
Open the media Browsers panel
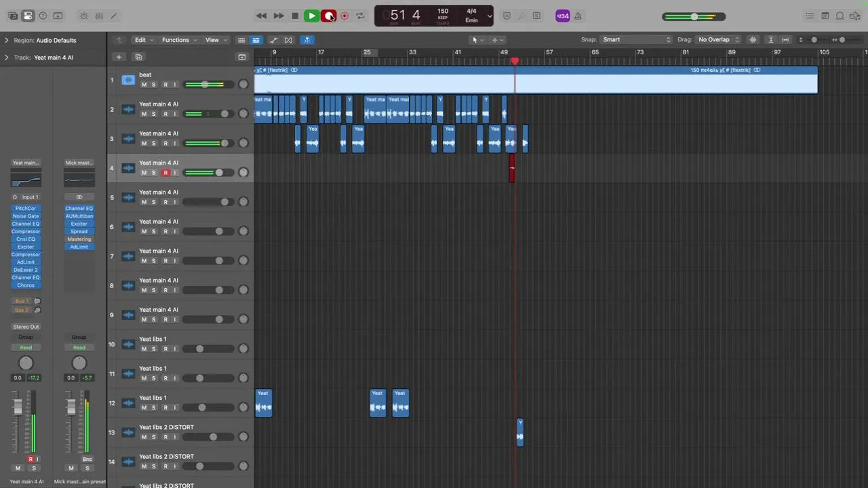(x=855, y=16)
